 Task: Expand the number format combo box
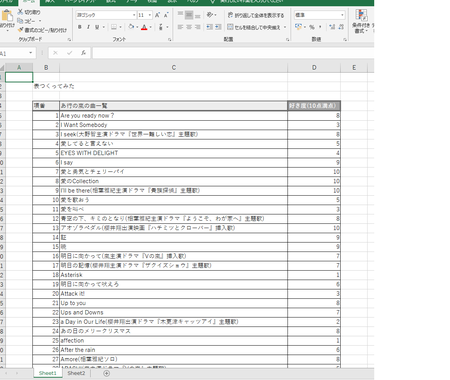(x=342, y=15)
